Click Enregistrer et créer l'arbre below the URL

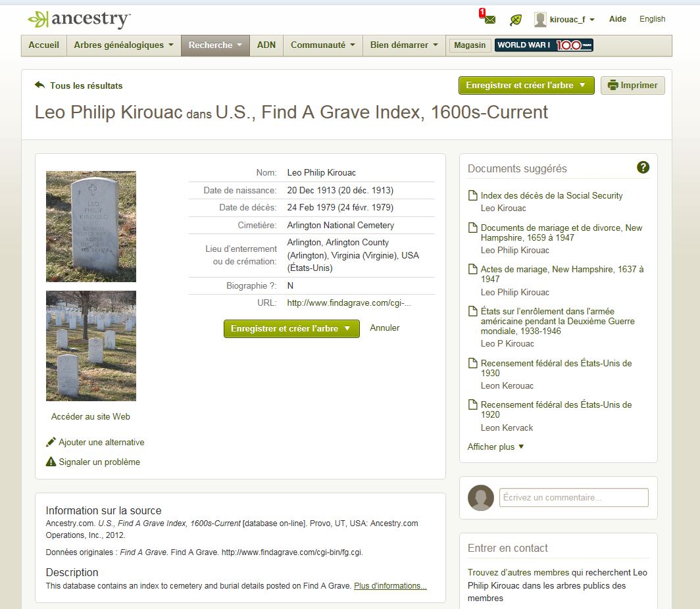pos(291,329)
